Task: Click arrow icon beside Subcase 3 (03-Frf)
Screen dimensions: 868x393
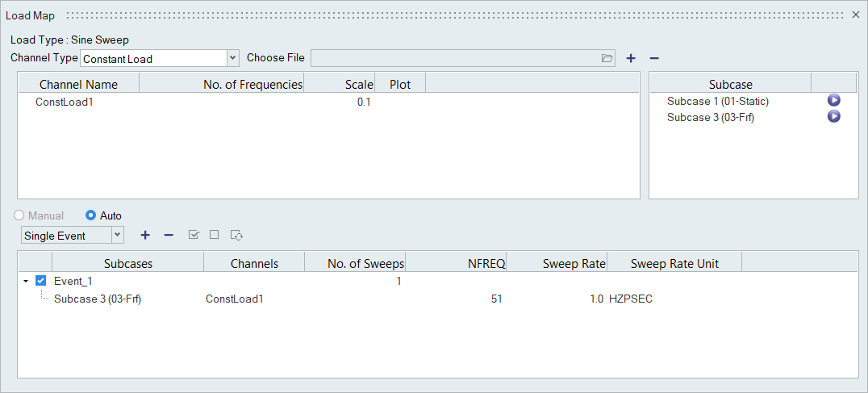Action: [x=834, y=117]
